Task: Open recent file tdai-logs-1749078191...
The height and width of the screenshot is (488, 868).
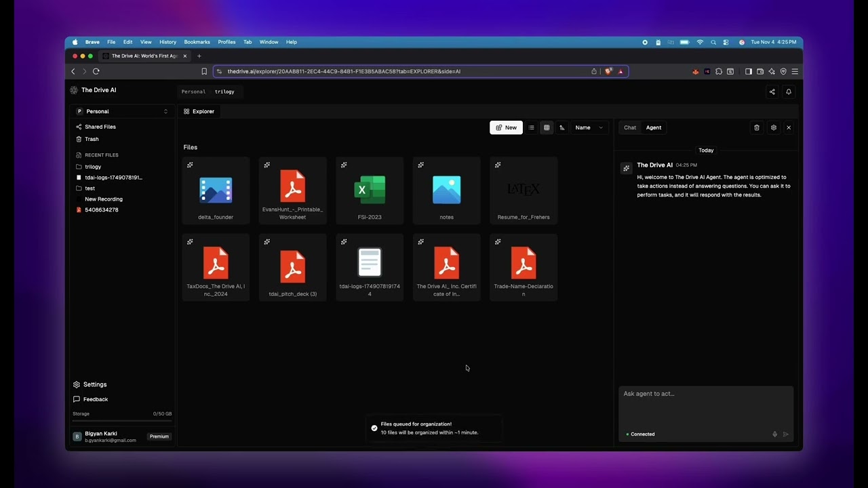Action: (113, 178)
